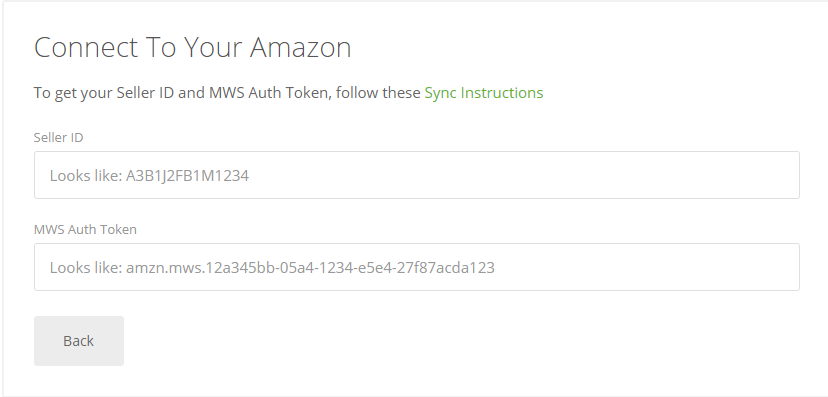Screen dimensions: 828x397
Task: Click 'MWS Auth Token' in the instruction sentence
Action: (269, 93)
